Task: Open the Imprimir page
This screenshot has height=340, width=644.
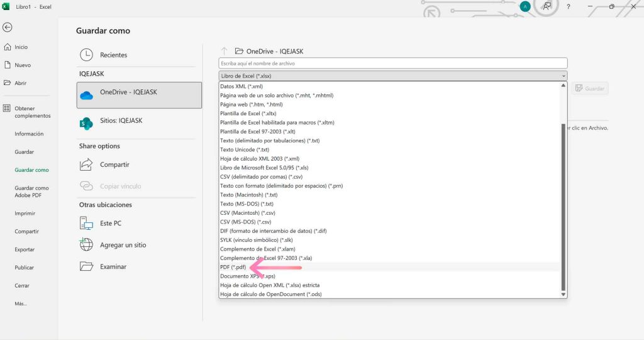Action: [x=25, y=213]
